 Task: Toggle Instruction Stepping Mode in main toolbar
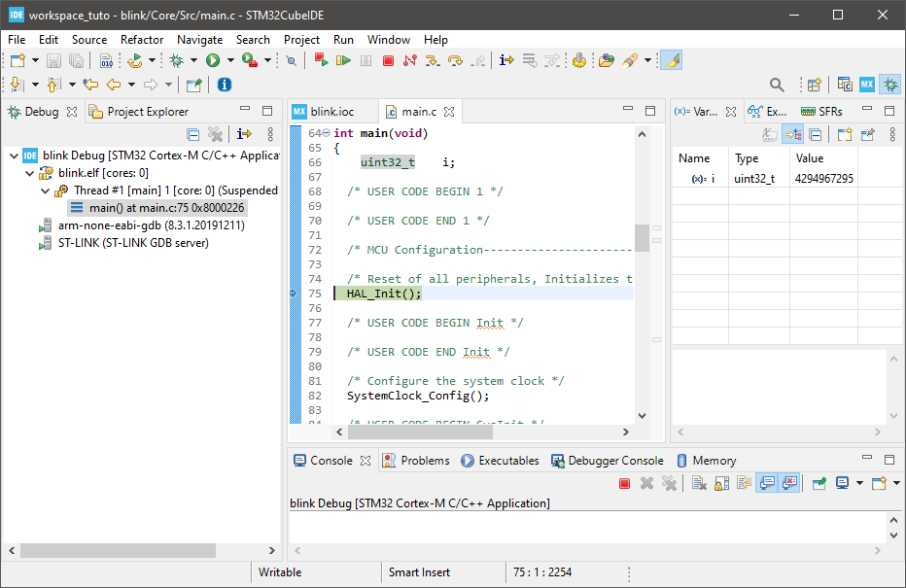pos(506,60)
